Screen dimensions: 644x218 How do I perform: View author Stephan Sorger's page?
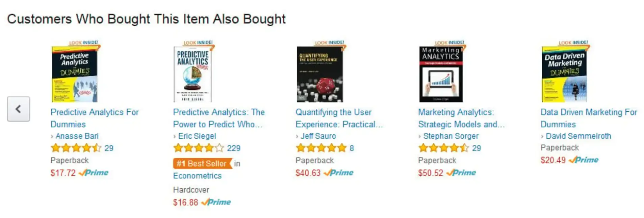tap(451, 136)
